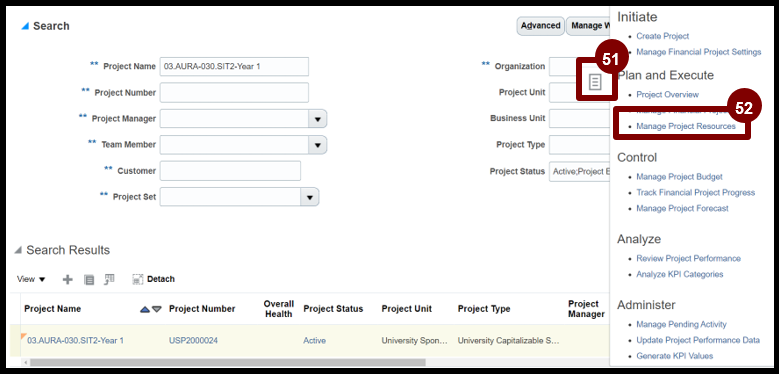Open Manage Project Resources link
Image resolution: width=779 pixels, height=374 pixels.
tap(686, 127)
